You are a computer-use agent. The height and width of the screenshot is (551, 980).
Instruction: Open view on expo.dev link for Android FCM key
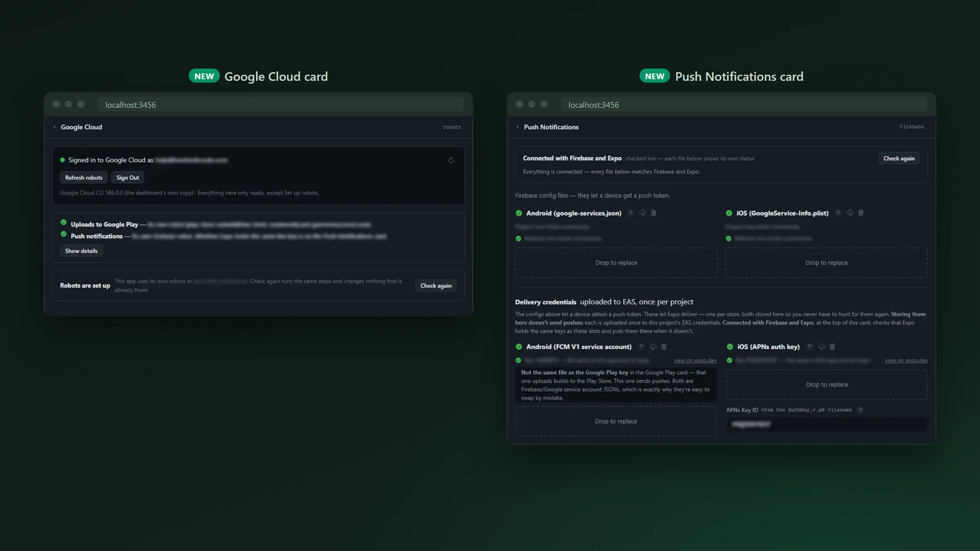tap(695, 360)
